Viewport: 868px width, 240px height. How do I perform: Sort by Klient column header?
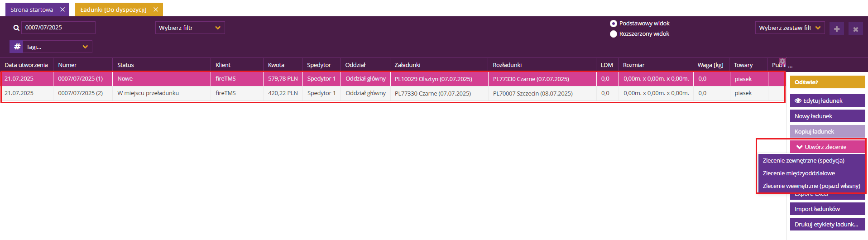[x=237, y=65]
